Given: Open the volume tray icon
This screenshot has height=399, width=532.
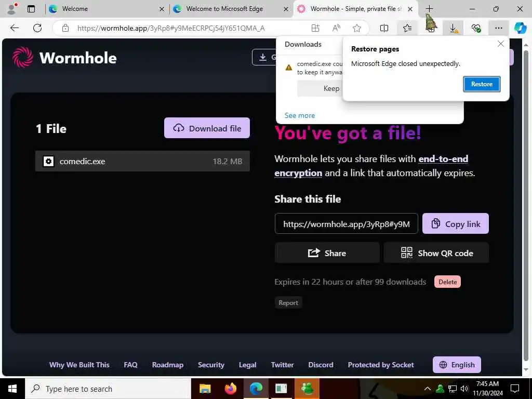Looking at the screenshot, I should point(464,389).
